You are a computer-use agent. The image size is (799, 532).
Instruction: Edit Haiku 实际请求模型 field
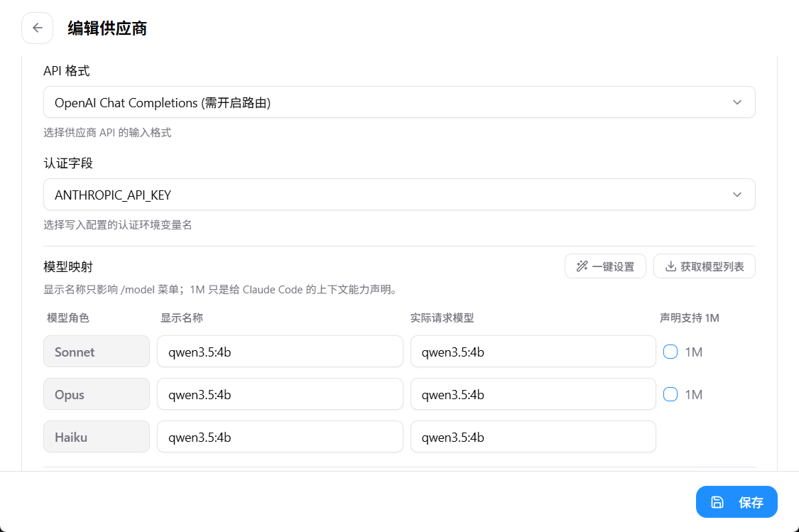coord(533,437)
